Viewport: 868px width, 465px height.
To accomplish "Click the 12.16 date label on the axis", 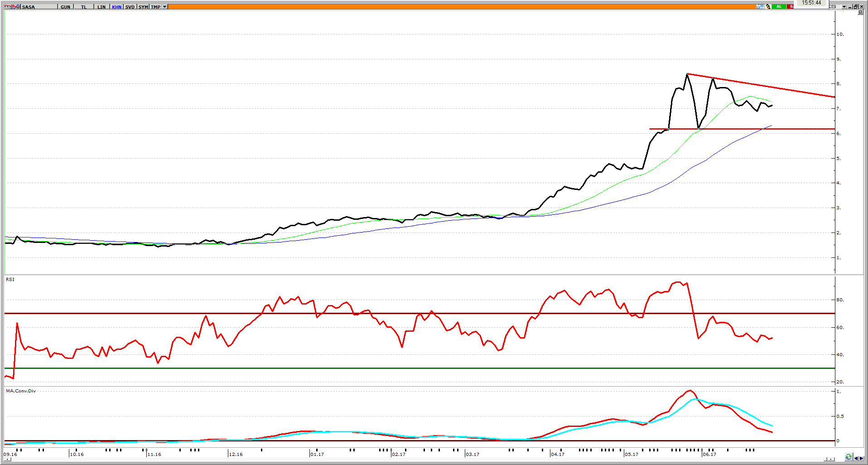I will pyautogui.click(x=236, y=454).
